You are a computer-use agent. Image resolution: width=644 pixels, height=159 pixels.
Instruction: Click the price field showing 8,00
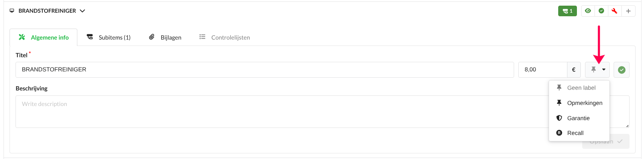point(543,70)
